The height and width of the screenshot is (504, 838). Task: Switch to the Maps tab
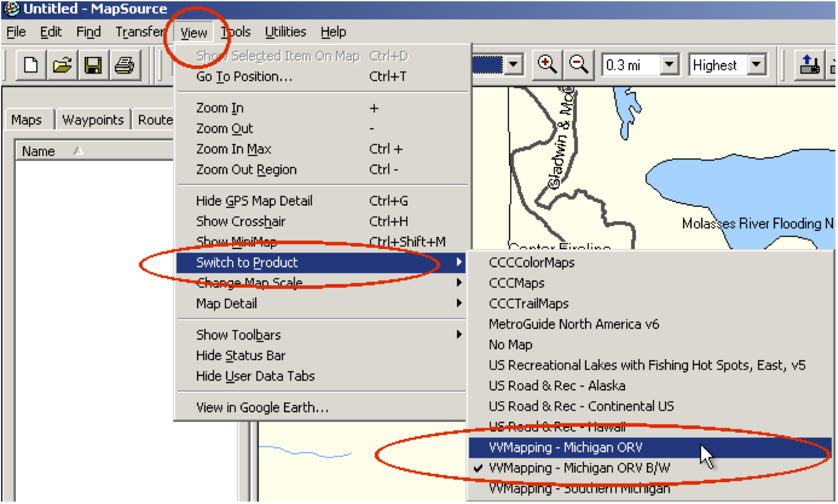tap(27, 120)
